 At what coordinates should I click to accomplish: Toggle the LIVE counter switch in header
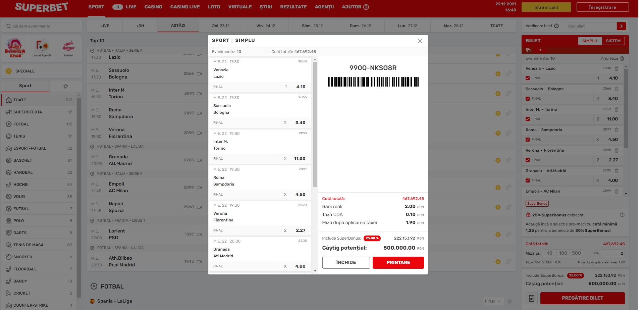point(117,7)
